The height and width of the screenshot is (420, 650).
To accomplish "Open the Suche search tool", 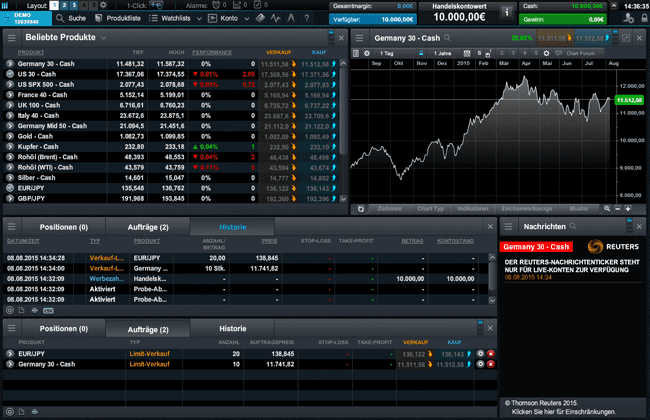I will (71, 18).
